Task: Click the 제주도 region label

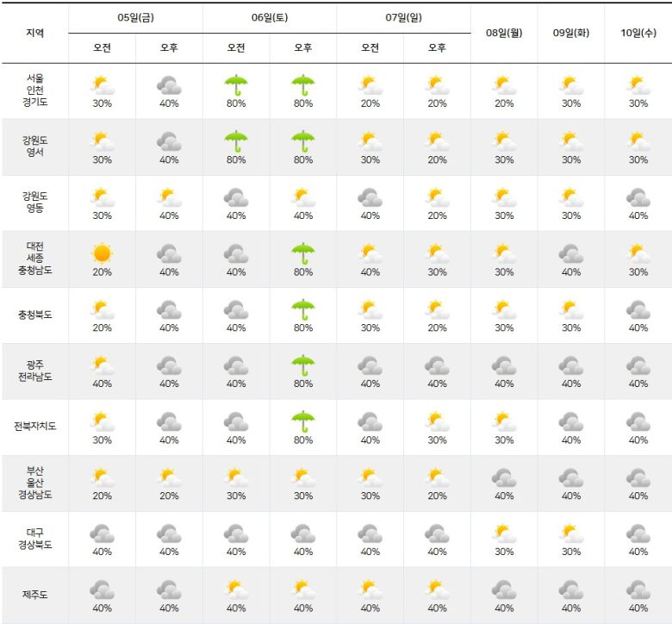Action: coord(34,595)
